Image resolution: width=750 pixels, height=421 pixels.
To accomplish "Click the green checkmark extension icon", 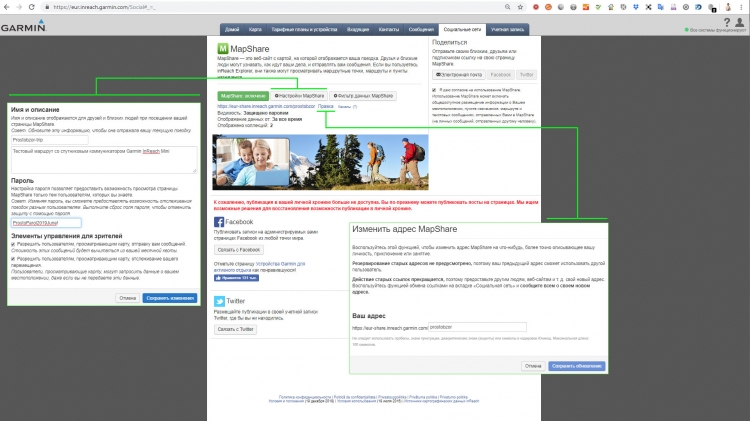I will click(x=598, y=7).
